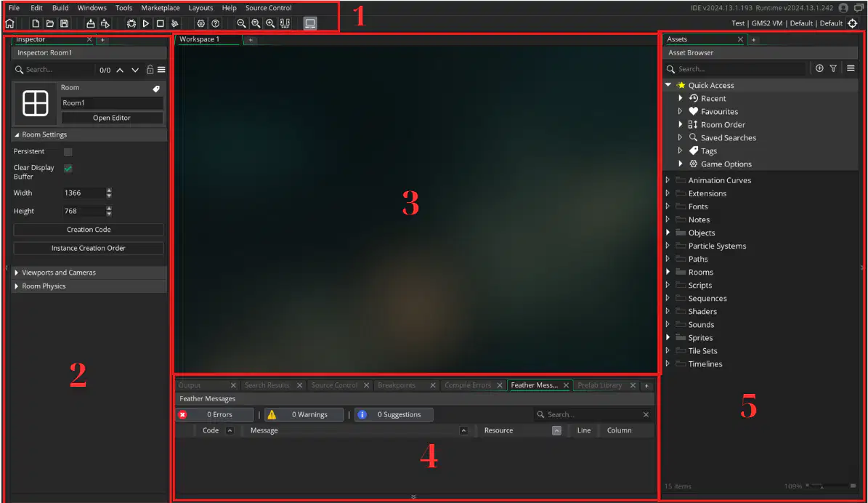Open the Start Page home icon

tap(9, 23)
